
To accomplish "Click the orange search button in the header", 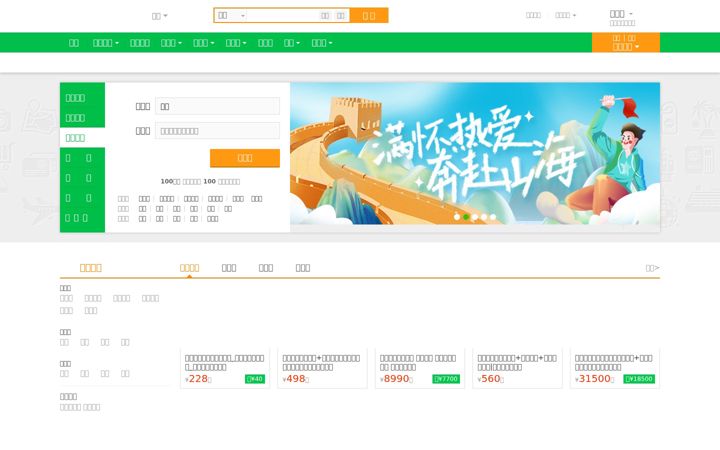I will pos(369,15).
